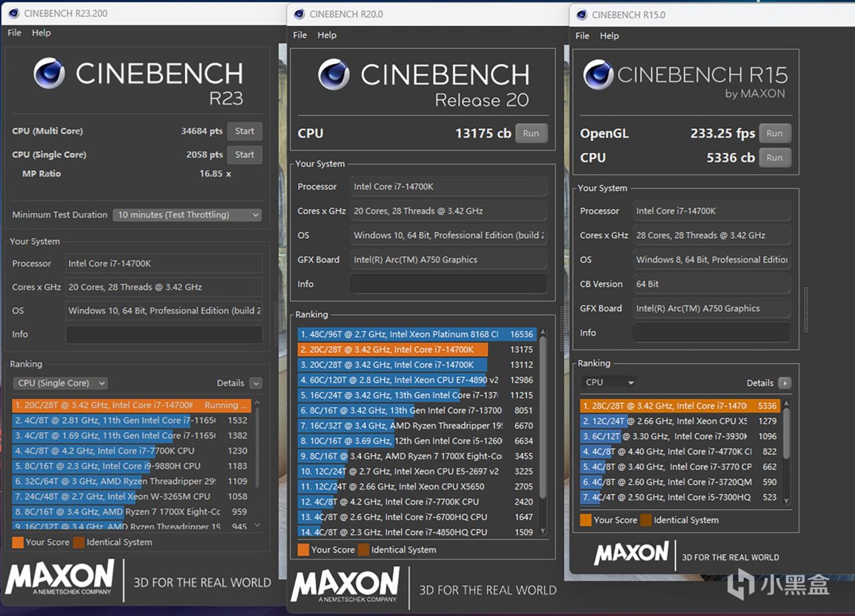Click the R23 ranking list scroll-down arrow
This screenshot has height=616, width=855.
click(258, 526)
